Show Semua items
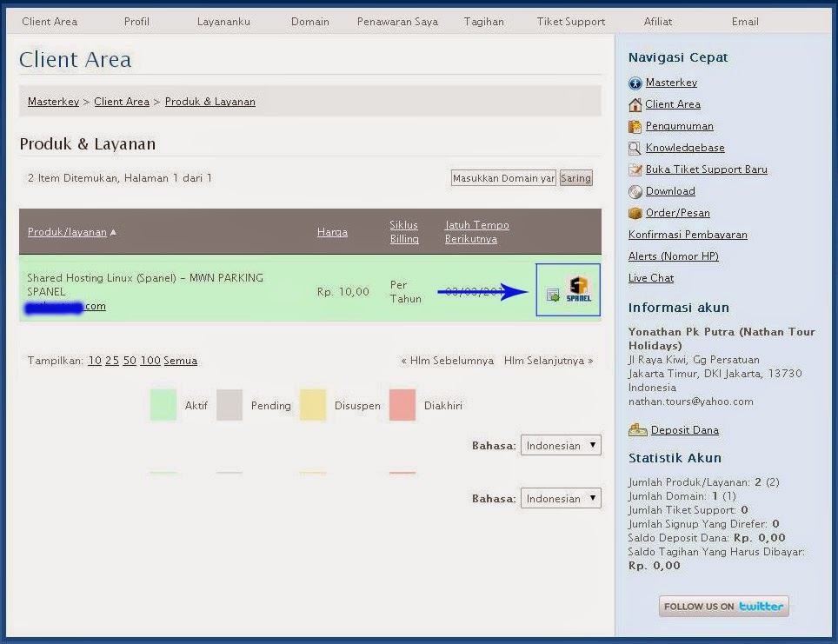 point(180,361)
